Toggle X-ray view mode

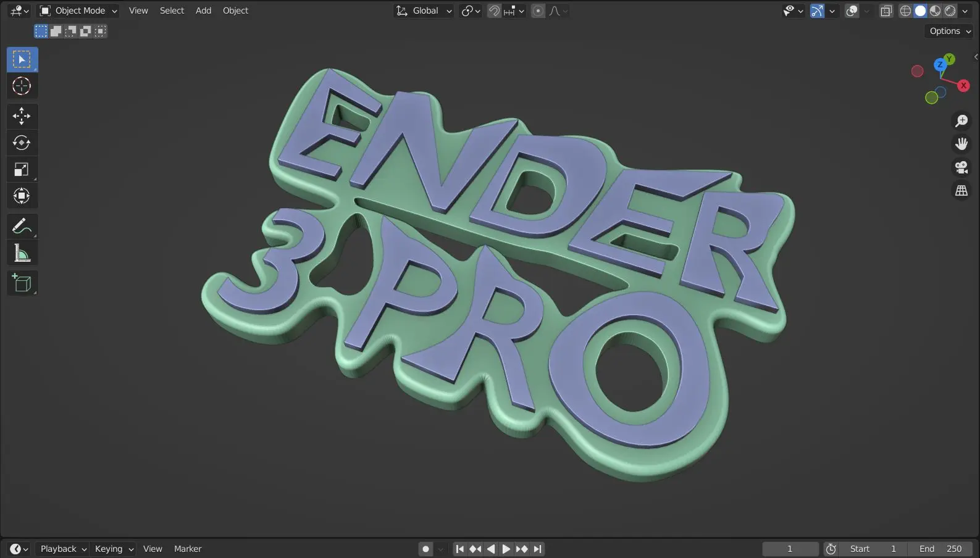(886, 10)
